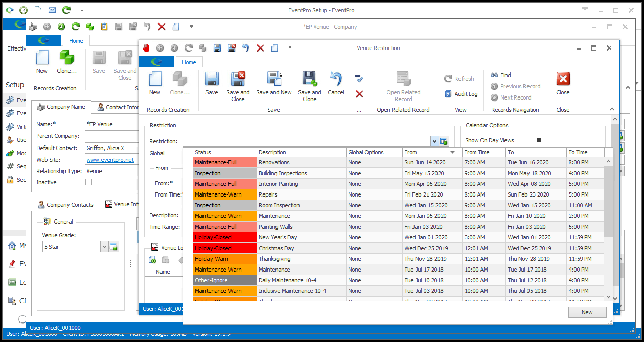Click the Setup pane header in the EventPro Setup window

15,85
